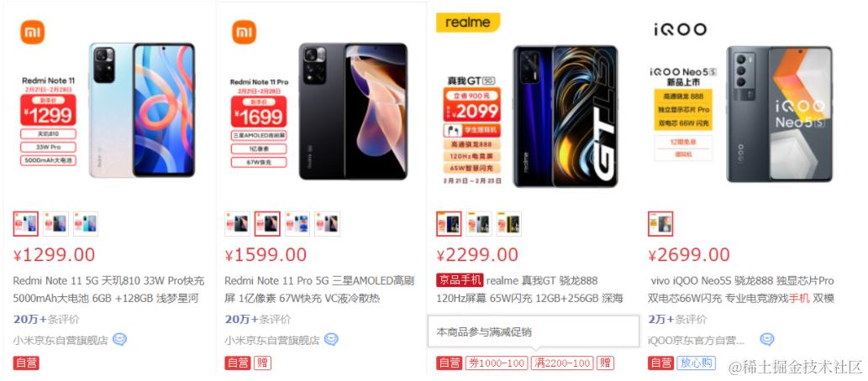
Task: Click the realme logo badge
Action: pyautogui.click(x=468, y=23)
